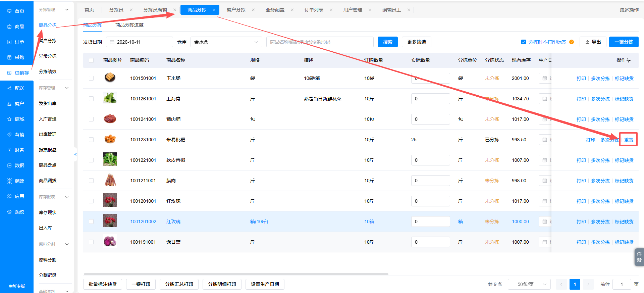Open the 配送 sidebar icon
Image resolution: width=644 pixels, height=293 pixels.
(9, 88)
